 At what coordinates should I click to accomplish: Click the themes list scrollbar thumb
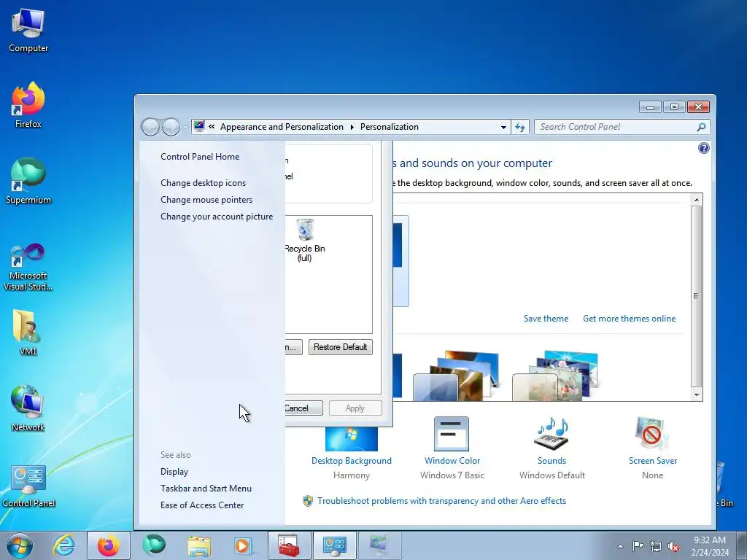[x=697, y=296]
